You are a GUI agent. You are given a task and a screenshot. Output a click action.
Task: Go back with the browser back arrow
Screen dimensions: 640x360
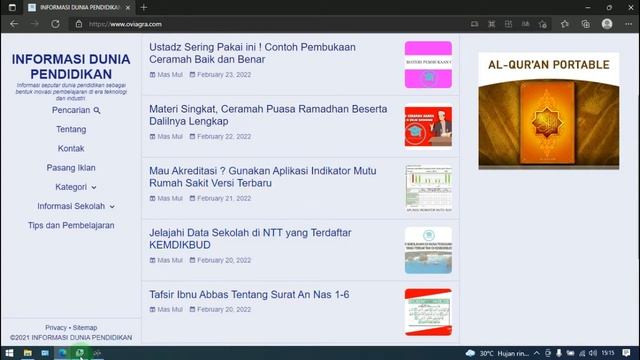(14, 24)
